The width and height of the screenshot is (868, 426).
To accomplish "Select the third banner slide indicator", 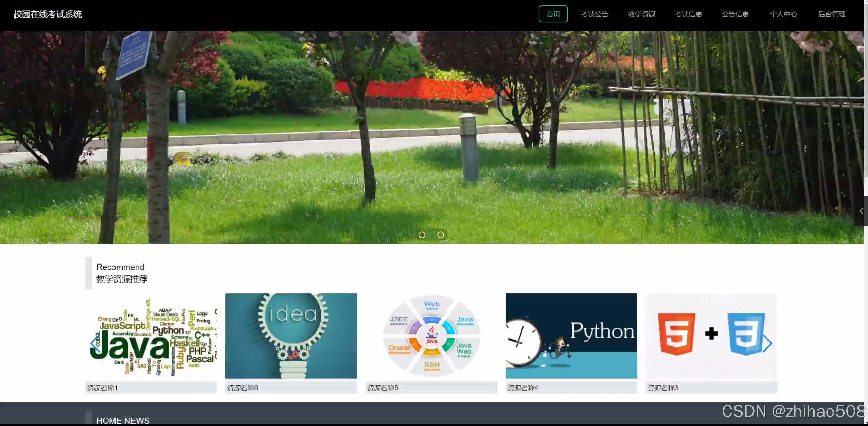I will coord(441,235).
